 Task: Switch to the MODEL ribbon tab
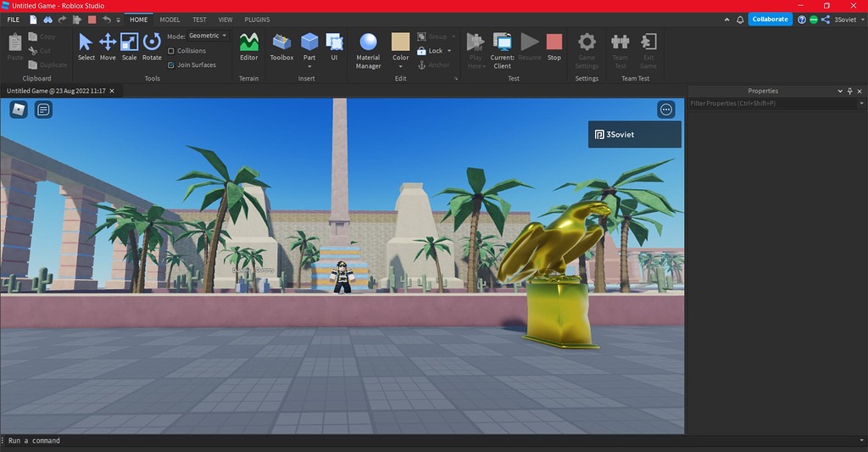point(170,20)
